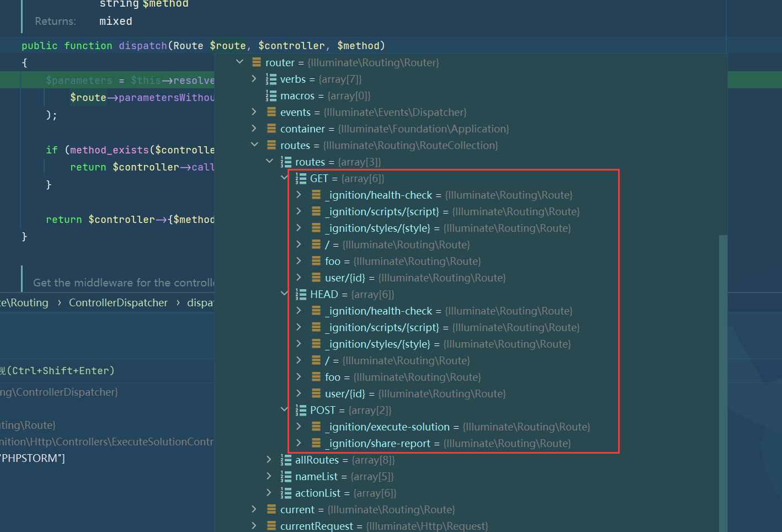Click the RouteCollection routes object icon
The width and height of the screenshot is (782, 532).
tap(272, 145)
